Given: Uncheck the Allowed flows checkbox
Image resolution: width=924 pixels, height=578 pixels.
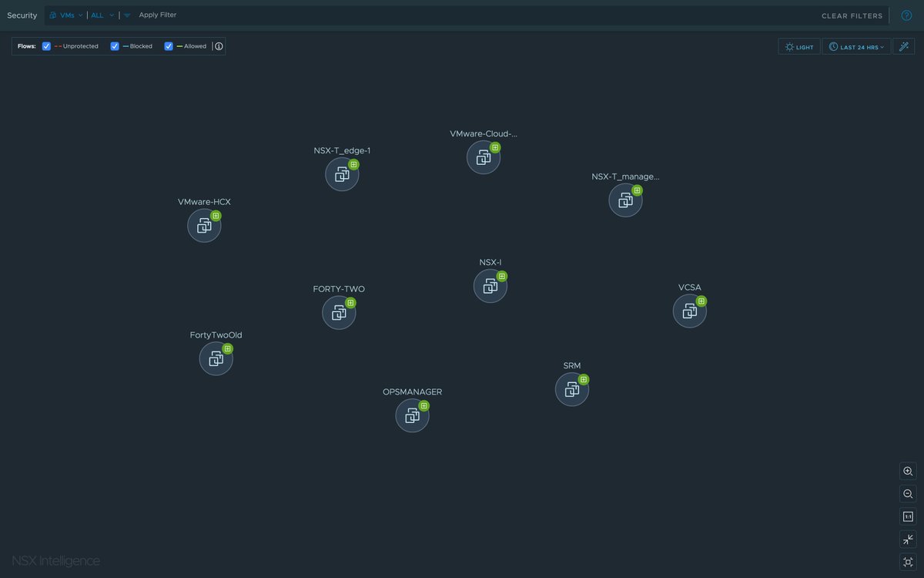Looking at the screenshot, I should tap(169, 46).
